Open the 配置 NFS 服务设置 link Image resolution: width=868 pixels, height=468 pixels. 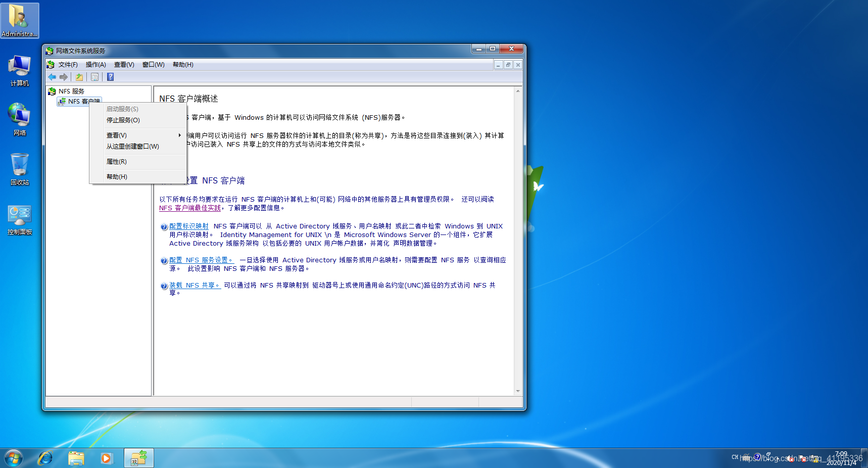point(202,260)
